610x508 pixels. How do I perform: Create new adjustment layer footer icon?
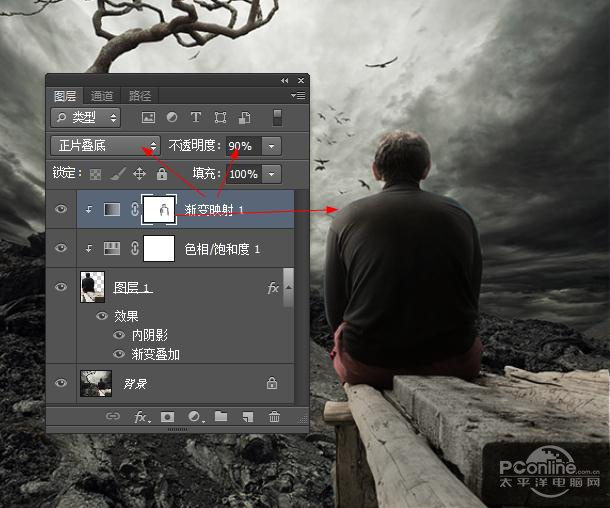click(195, 417)
